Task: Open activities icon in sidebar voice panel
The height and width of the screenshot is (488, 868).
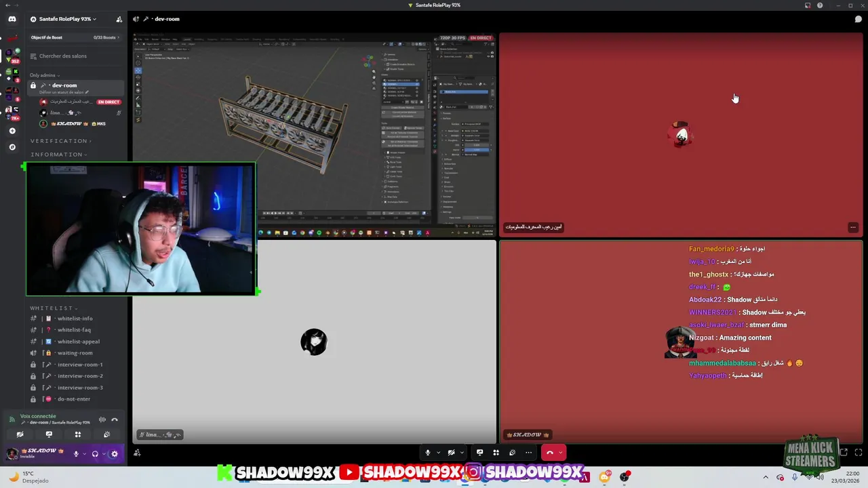Action: coord(78,434)
